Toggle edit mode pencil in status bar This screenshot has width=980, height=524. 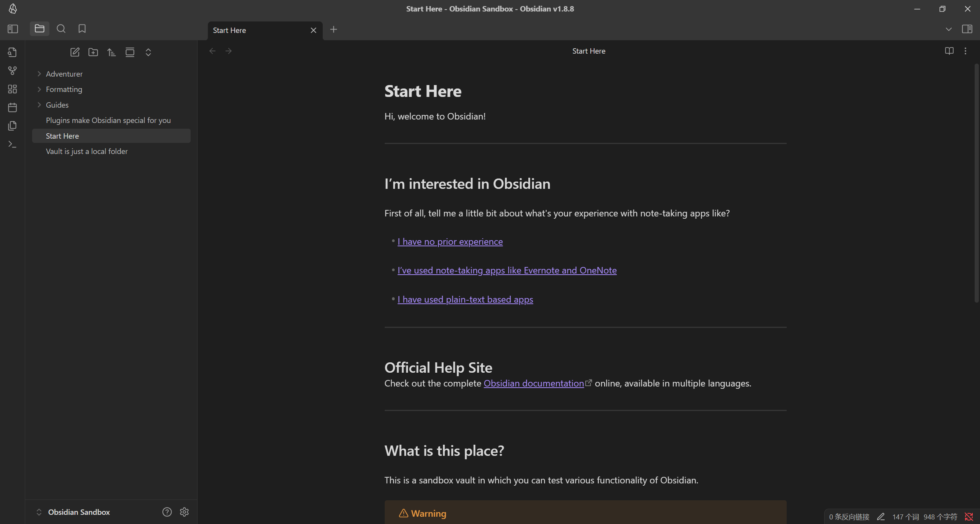click(x=881, y=517)
